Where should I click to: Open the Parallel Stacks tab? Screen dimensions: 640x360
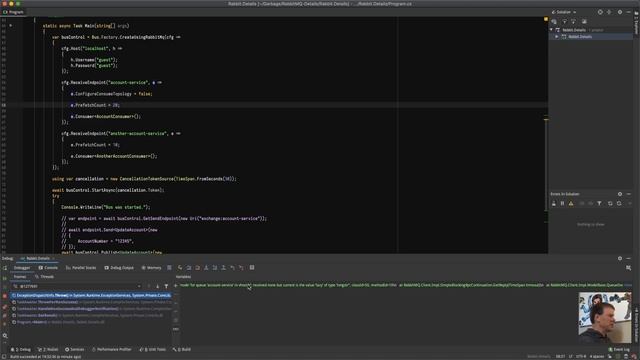81,268
